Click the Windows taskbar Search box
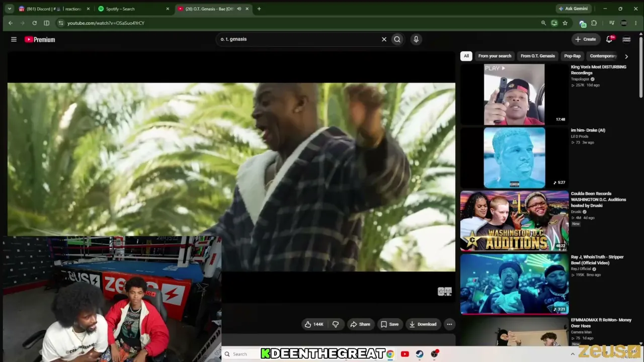The width and height of the screenshot is (644, 362). point(240,354)
